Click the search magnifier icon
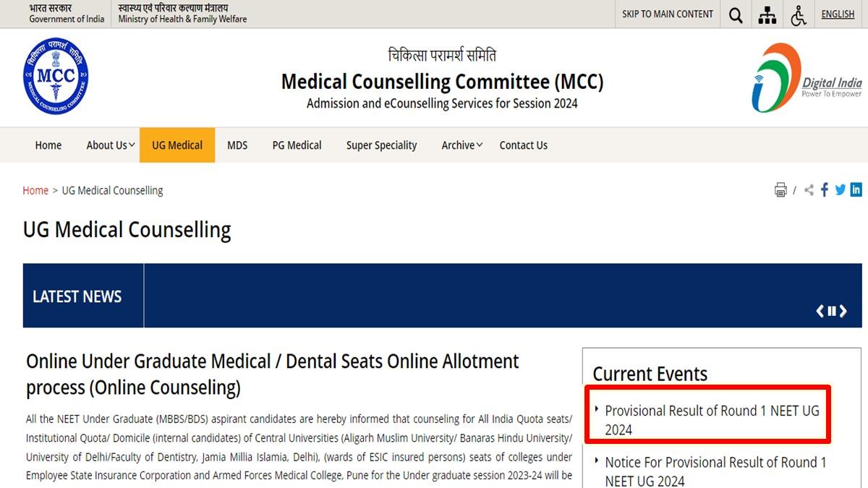The width and height of the screenshot is (868, 488). click(736, 15)
